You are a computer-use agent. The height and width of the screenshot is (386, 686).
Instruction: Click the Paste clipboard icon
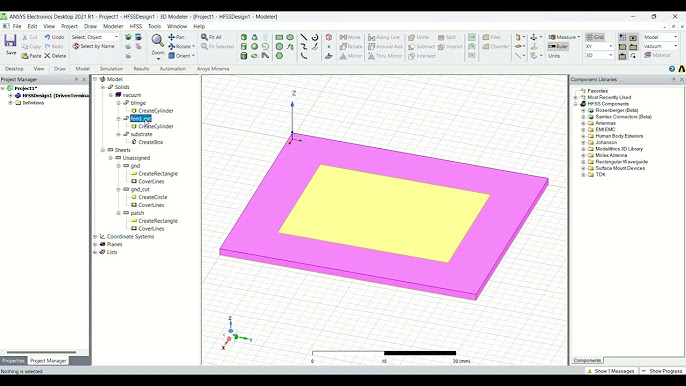pyautogui.click(x=25, y=56)
